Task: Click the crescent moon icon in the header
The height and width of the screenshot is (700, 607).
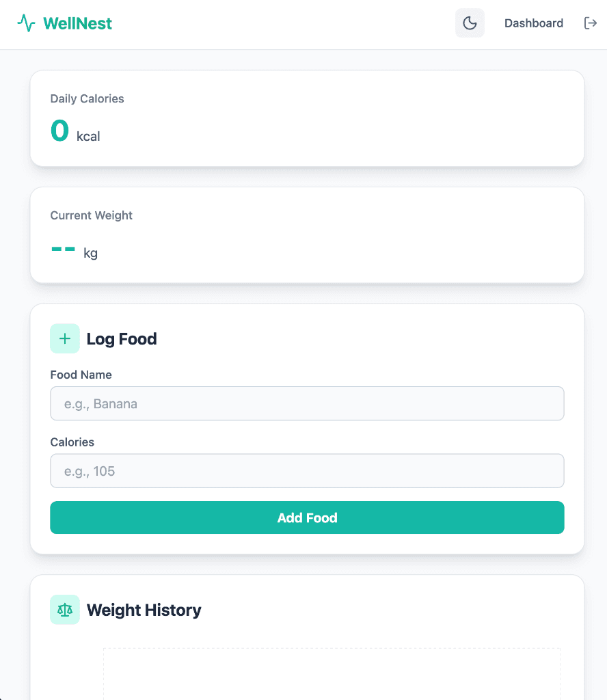Action: coord(470,23)
